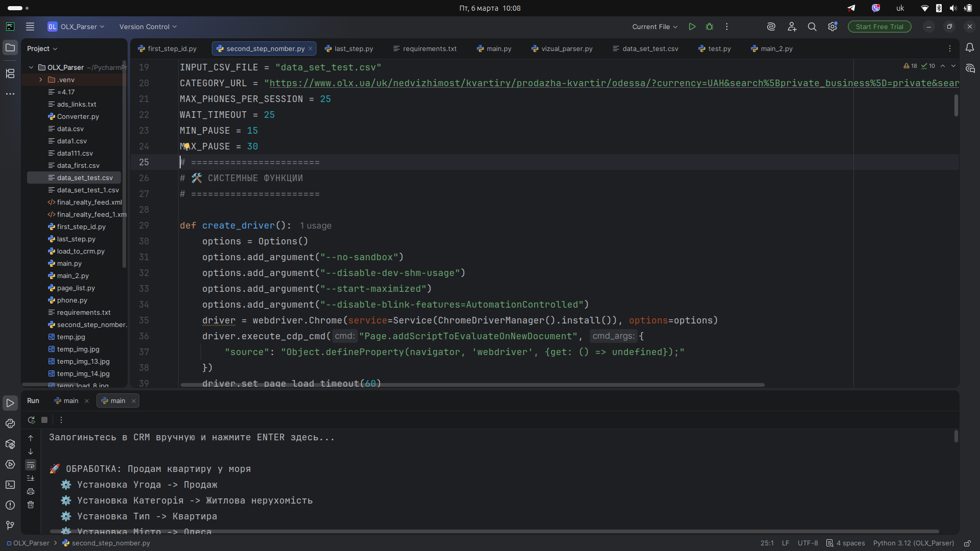This screenshot has height=551, width=980.
Task: Open Structure tool window icon
Action: 10,73
